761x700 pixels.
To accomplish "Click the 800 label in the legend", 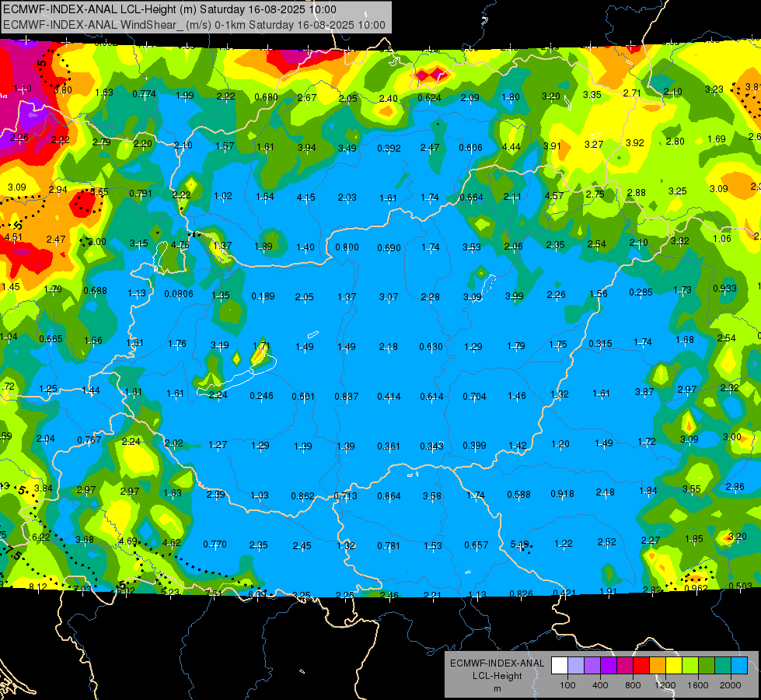I will [633, 685].
